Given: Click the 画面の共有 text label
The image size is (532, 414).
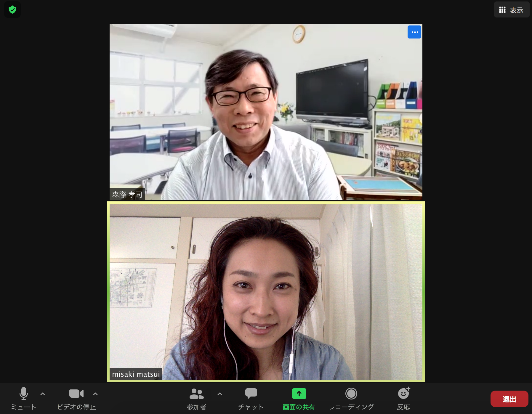Looking at the screenshot, I should (299, 407).
